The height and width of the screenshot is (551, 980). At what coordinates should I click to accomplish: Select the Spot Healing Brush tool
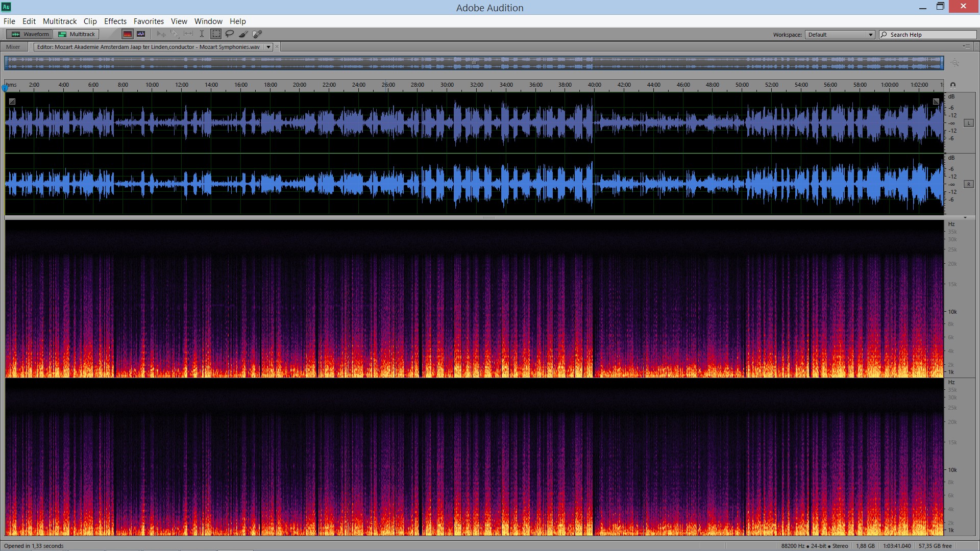coord(257,34)
